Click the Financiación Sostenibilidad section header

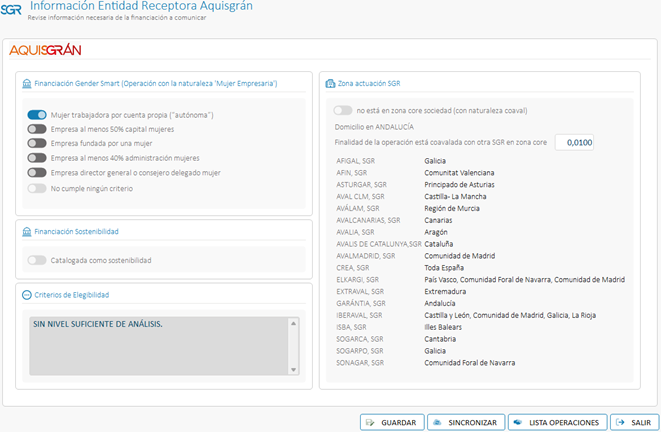point(76,231)
